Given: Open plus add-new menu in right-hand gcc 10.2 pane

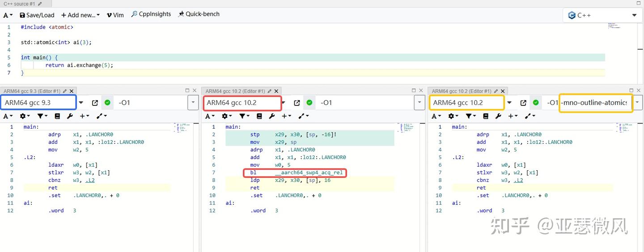Looking at the screenshot, I should tap(513, 116).
